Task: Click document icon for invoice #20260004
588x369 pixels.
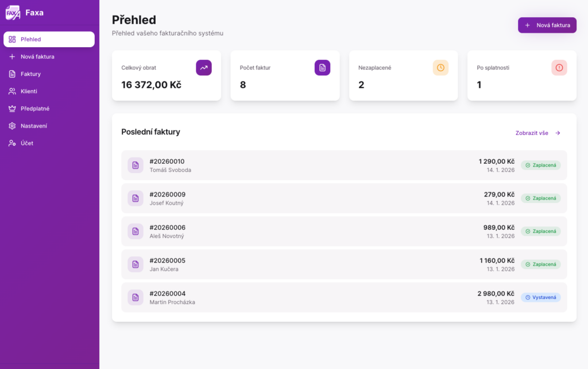Action: 136,298
